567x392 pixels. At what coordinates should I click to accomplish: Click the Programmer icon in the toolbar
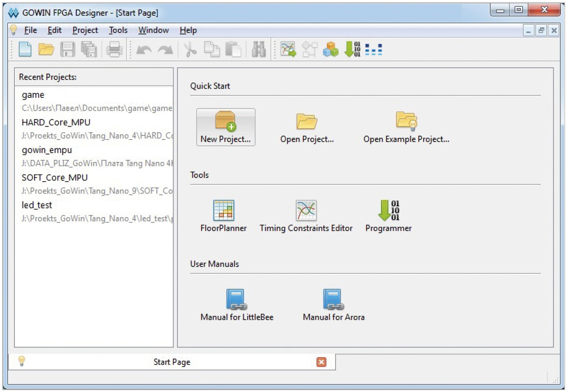coord(352,50)
